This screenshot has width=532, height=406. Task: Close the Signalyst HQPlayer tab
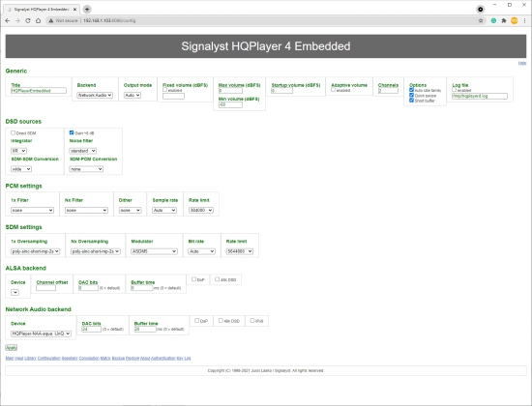[x=74, y=9]
